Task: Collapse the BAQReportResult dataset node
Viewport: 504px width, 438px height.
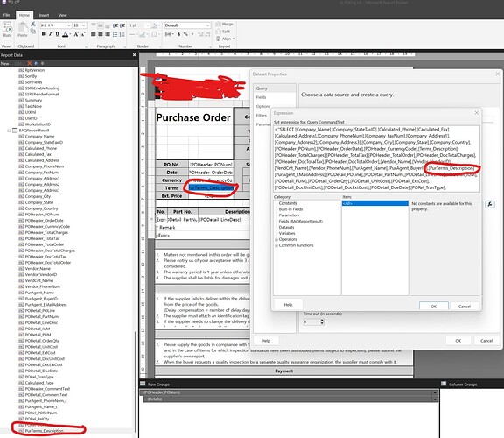Action: tap(9, 131)
